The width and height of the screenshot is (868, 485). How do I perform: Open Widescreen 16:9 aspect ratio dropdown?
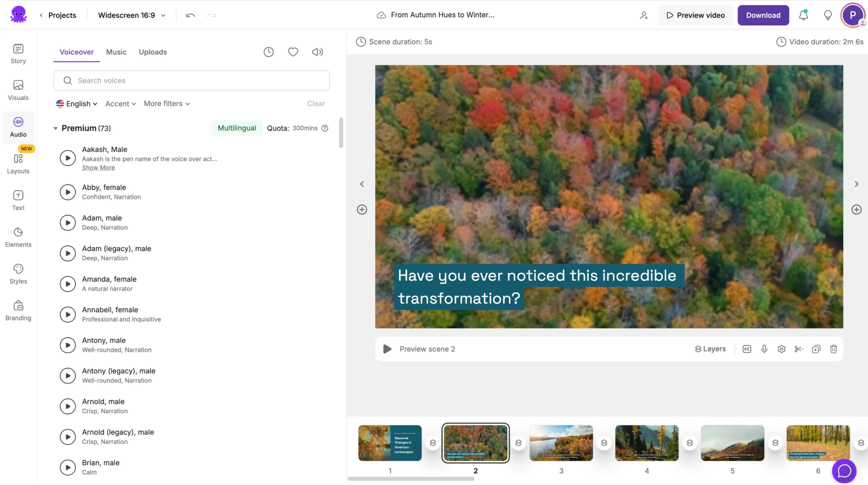pos(132,15)
